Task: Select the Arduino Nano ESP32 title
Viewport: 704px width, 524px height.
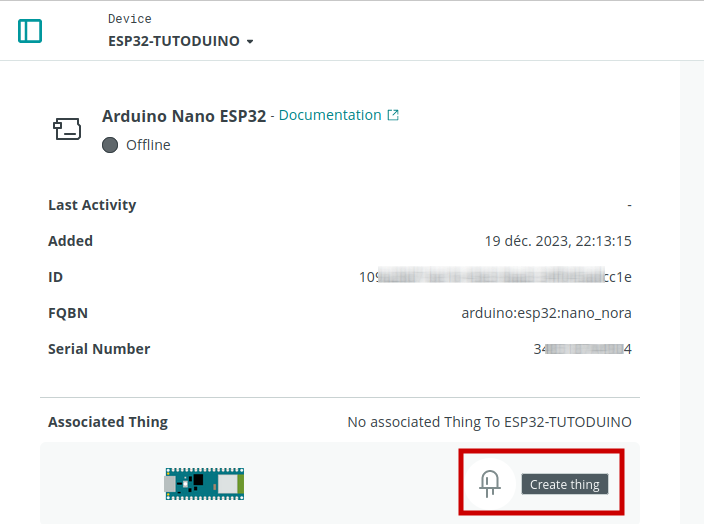Action: click(184, 116)
